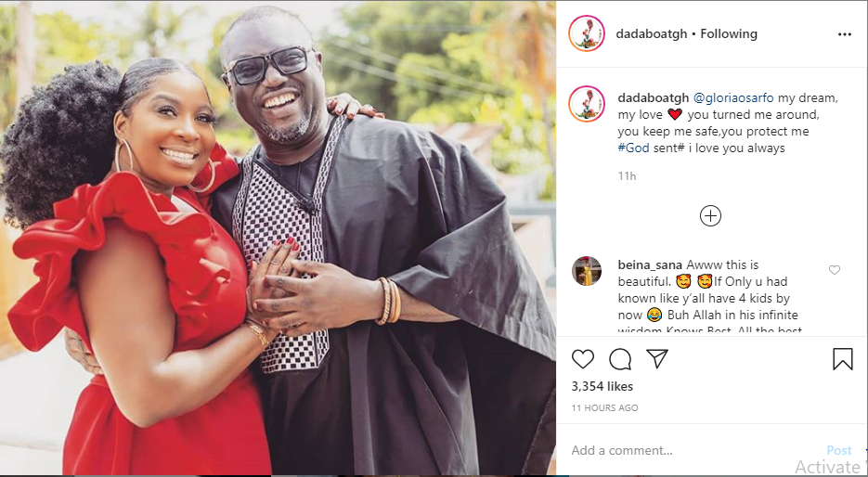Viewport: 868px width, 477px height.
Task: Open the 11 HOURS AGO timestamp link
Action: coord(605,407)
